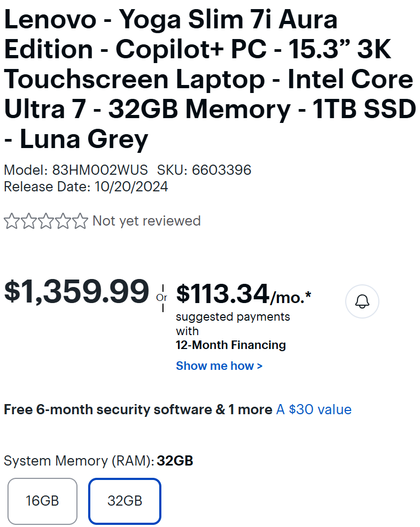Screen dimensions: 420x527
Task: Click the 12-Month Financing text
Action: (230, 345)
